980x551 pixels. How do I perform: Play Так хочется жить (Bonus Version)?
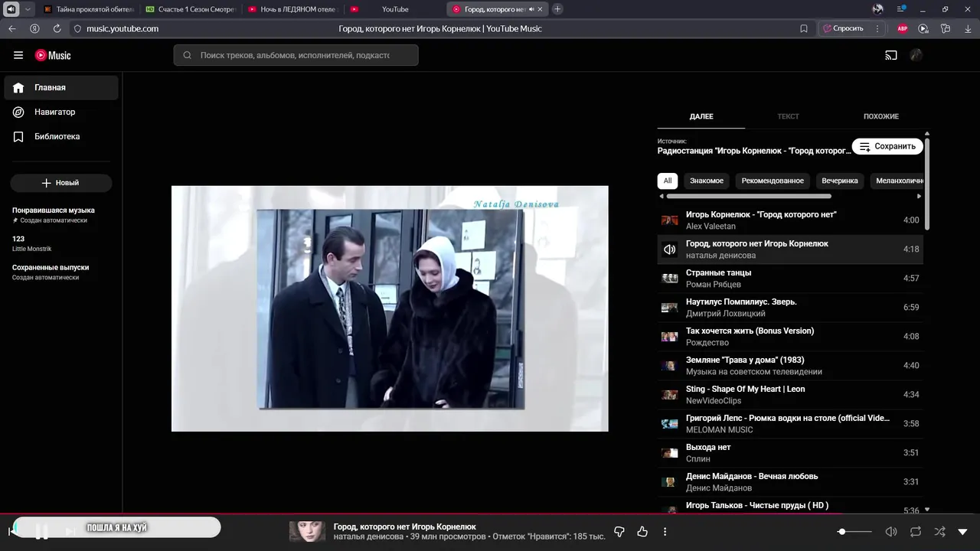pos(790,337)
